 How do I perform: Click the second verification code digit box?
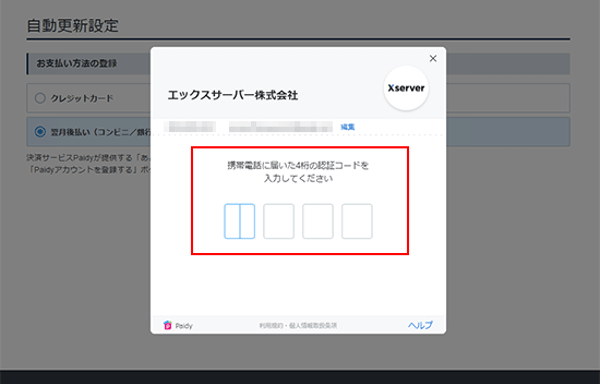pyautogui.click(x=279, y=221)
